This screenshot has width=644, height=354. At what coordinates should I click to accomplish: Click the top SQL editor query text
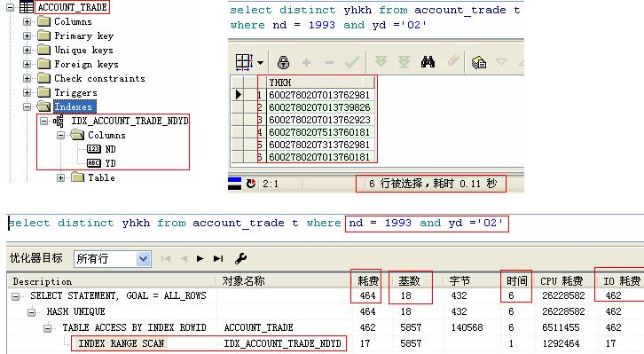point(374,18)
